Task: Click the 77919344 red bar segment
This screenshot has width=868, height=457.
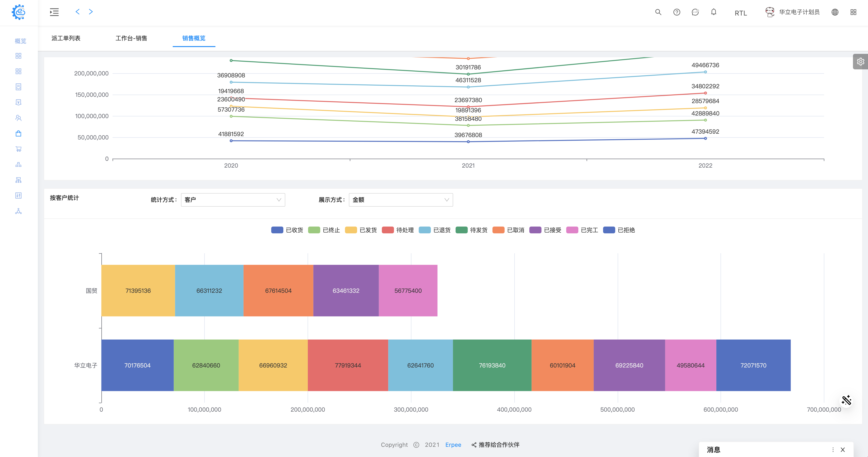Action: pyautogui.click(x=348, y=365)
